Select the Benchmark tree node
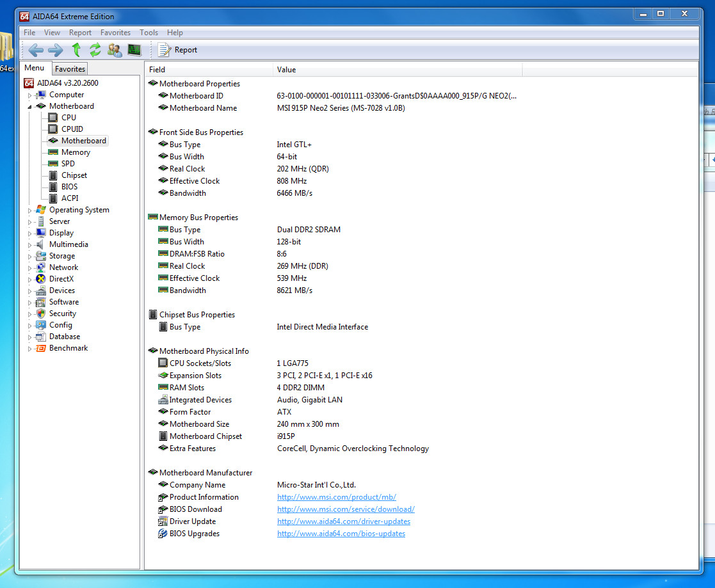Viewport: 715px width, 588px height. (68, 348)
